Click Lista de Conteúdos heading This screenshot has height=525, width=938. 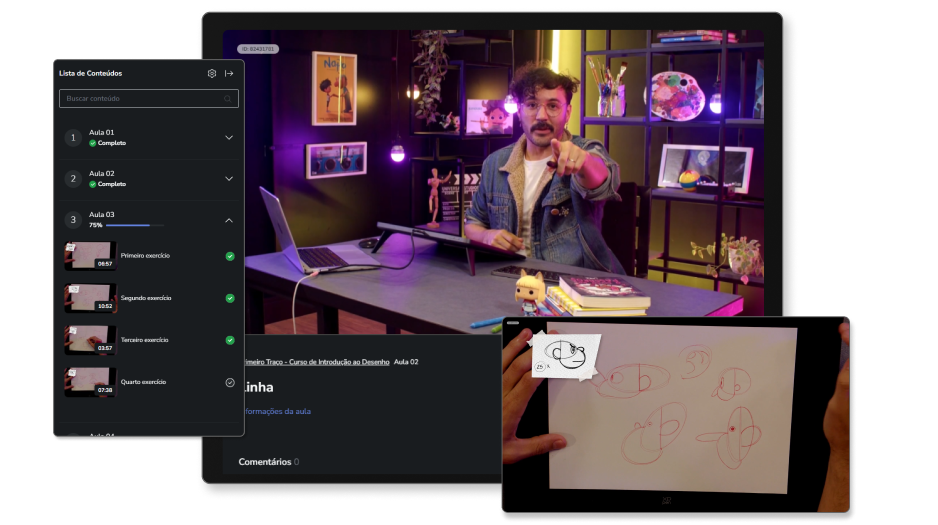click(x=90, y=74)
